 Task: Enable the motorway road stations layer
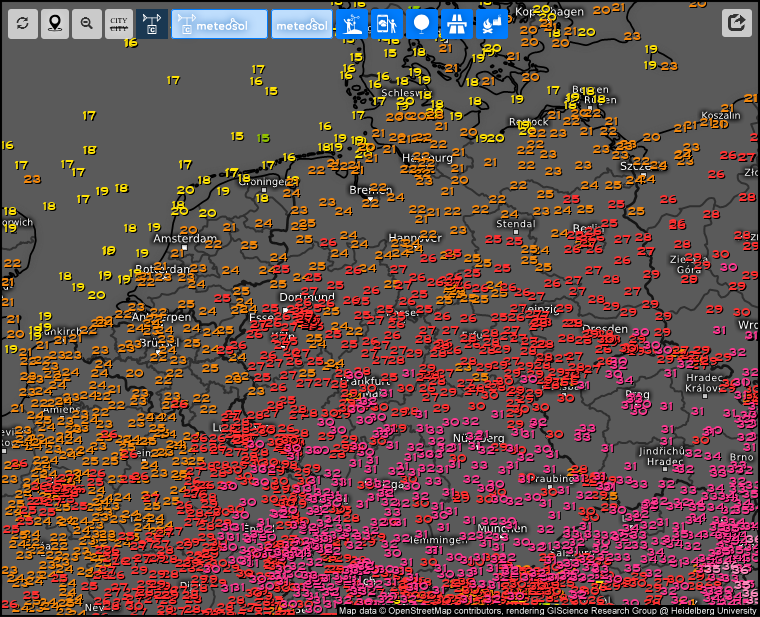click(457, 24)
